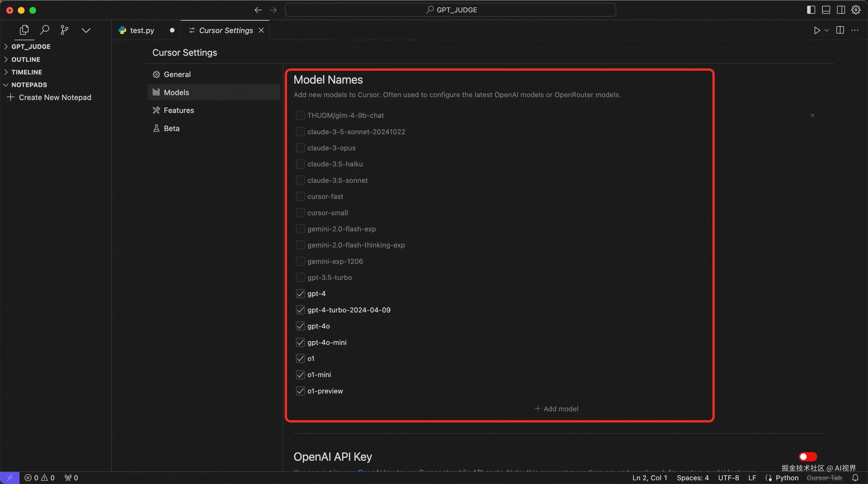Open the Explorer files icon
The image size is (868, 484).
[x=24, y=30]
